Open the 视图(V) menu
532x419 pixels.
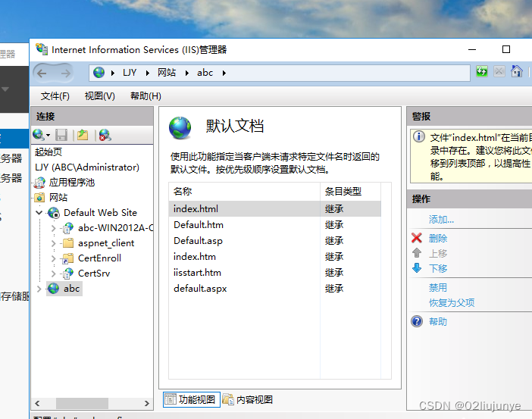click(100, 96)
